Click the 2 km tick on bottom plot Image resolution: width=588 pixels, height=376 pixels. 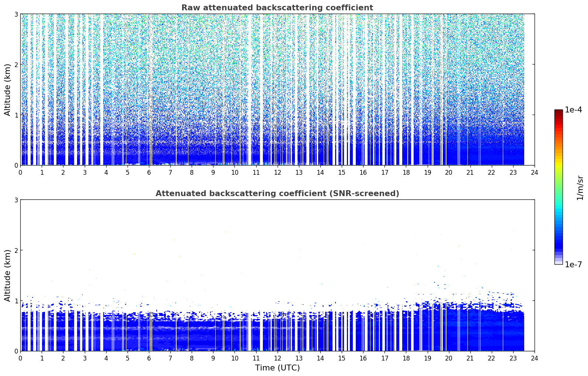pyautogui.click(x=16, y=250)
